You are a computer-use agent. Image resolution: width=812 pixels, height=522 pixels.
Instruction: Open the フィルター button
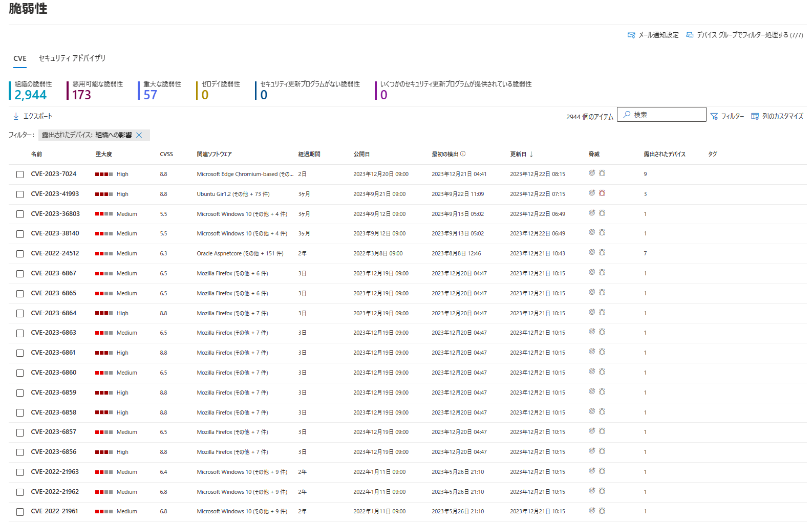tap(728, 116)
